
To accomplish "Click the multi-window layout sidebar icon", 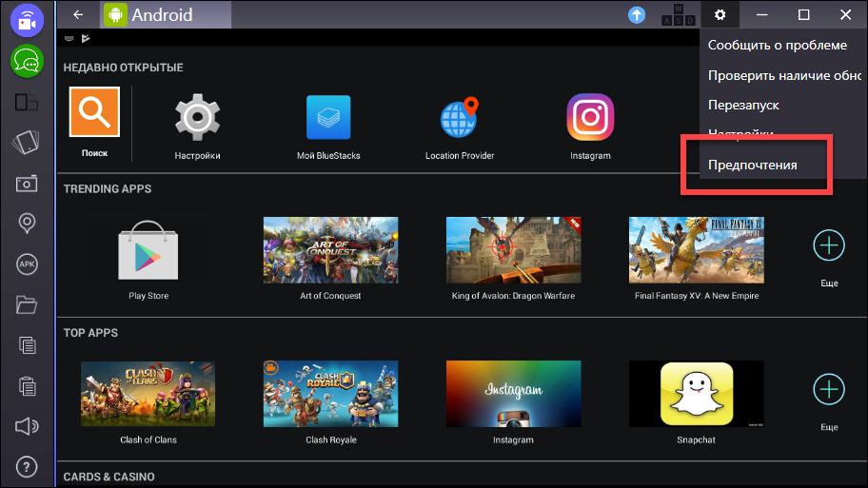I will point(26,103).
